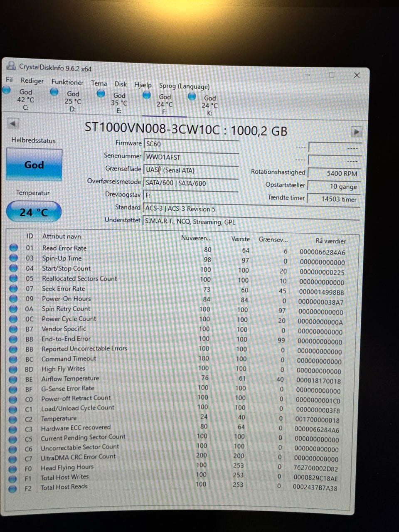
Task: Click status icon for Seek Error Rate
Action: (x=14, y=288)
